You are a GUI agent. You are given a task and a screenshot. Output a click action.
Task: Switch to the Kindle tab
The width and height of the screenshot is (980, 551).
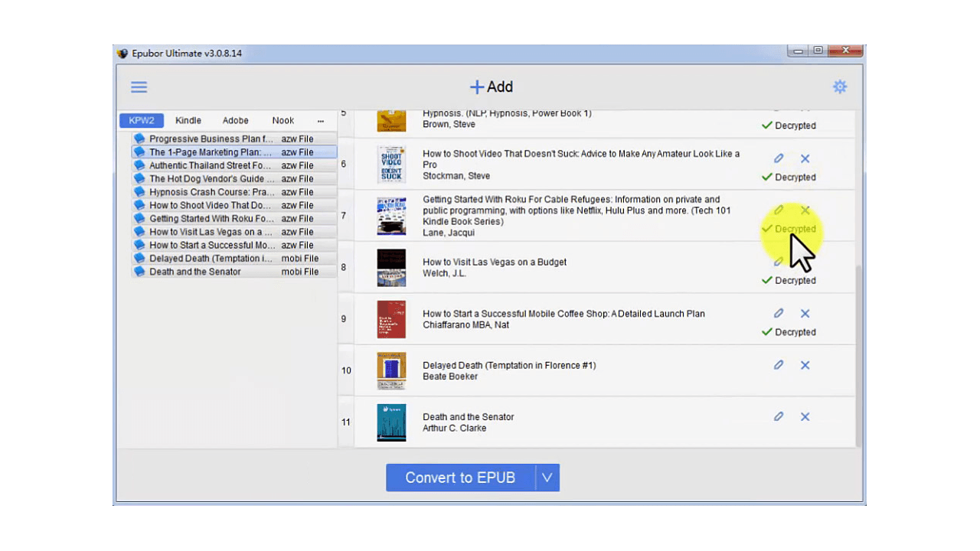tap(188, 120)
